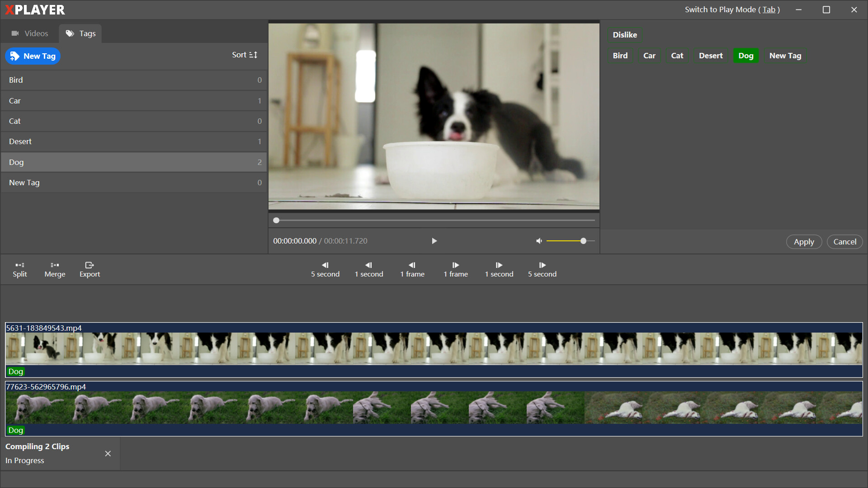Click the 5631-183849543.mp4 file name
The image size is (868, 488).
44,328
